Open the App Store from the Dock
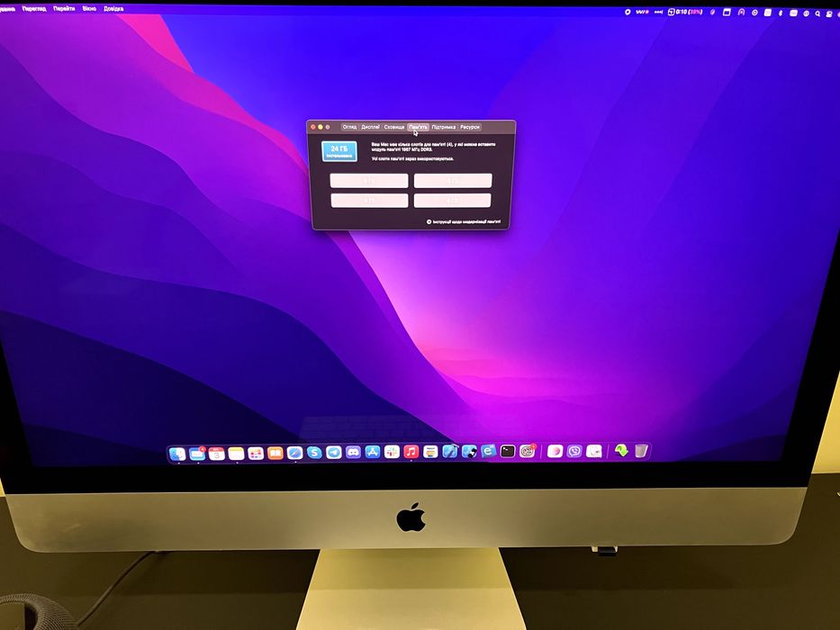 373,452
